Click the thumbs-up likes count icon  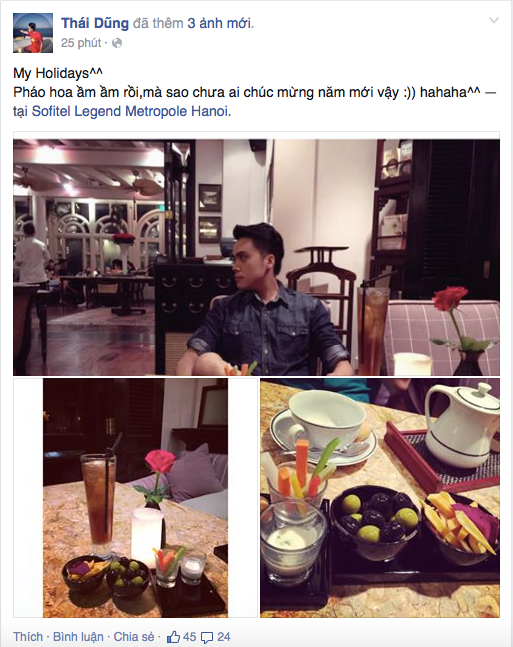(x=173, y=637)
